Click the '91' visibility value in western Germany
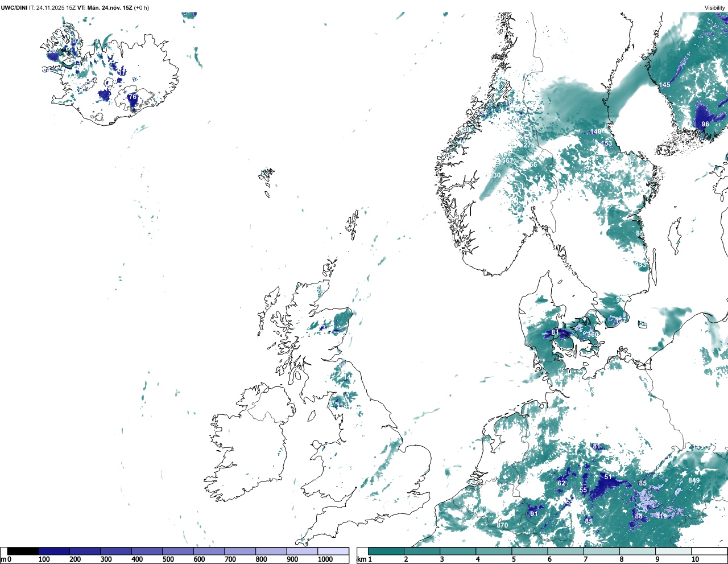The height and width of the screenshot is (564, 728). [533, 514]
